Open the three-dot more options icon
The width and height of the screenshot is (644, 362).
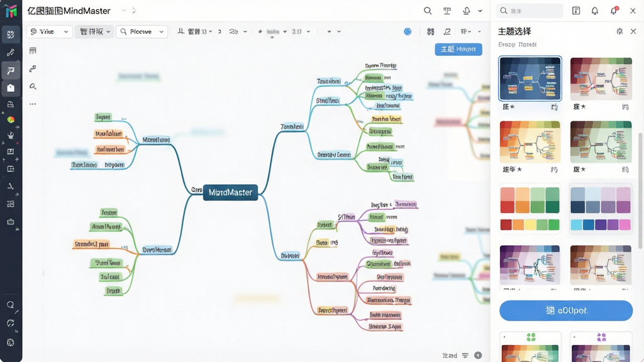click(x=33, y=104)
